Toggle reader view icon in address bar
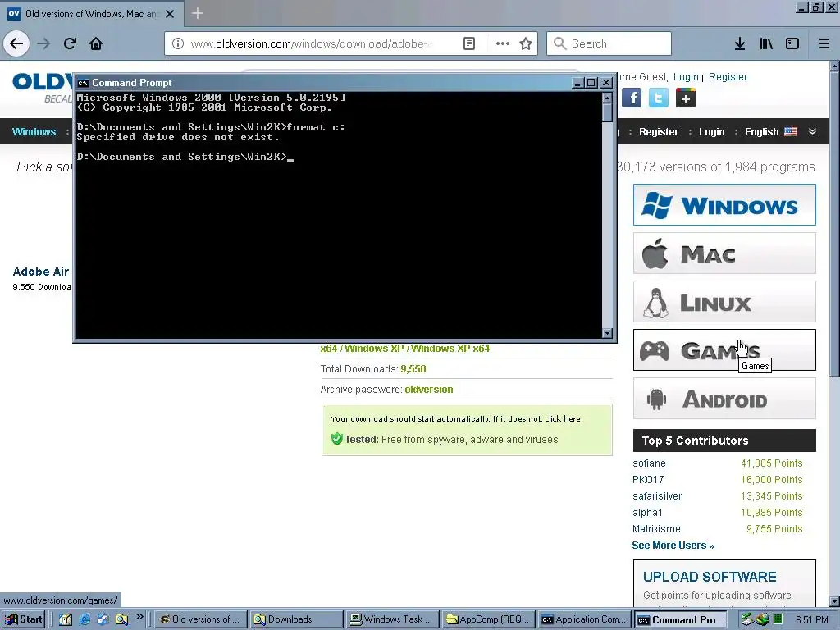 [x=469, y=43]
